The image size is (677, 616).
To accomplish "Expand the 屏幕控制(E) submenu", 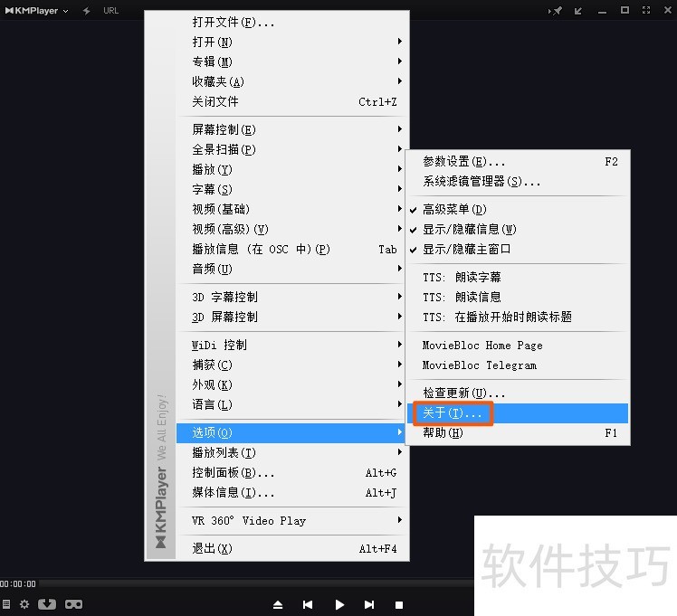I will tap(292, 129).
